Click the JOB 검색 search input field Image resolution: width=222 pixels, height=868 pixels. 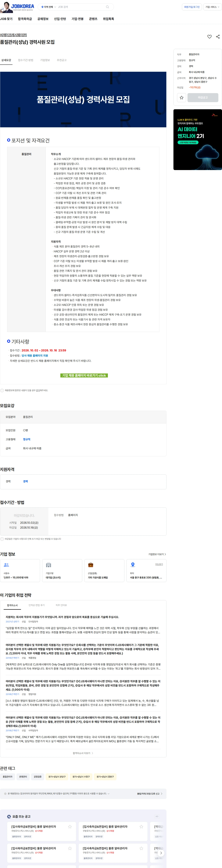click(81, 7)
